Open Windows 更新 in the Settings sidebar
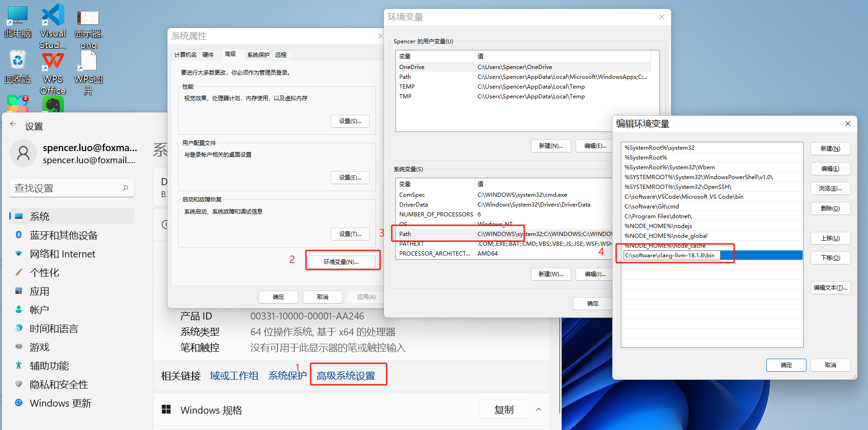The width and height of the screenshot is (868, 430). click(60, 403)
